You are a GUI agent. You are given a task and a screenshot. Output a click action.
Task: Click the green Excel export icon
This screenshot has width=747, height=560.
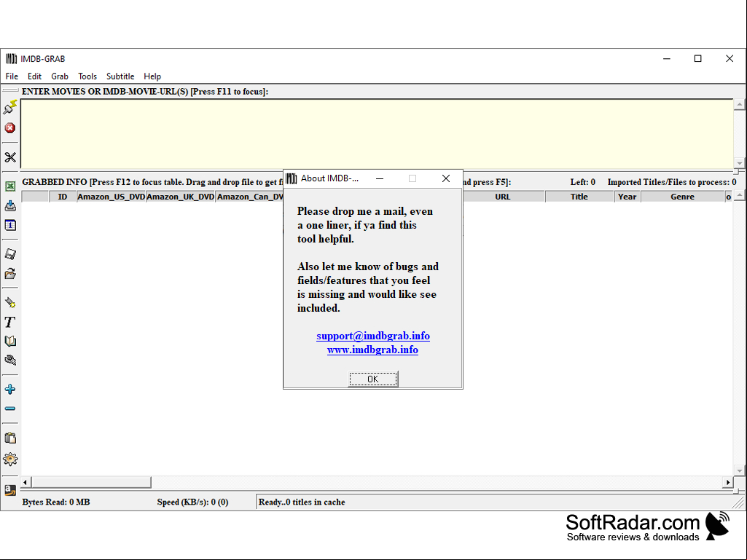click(x=10, y=186)
